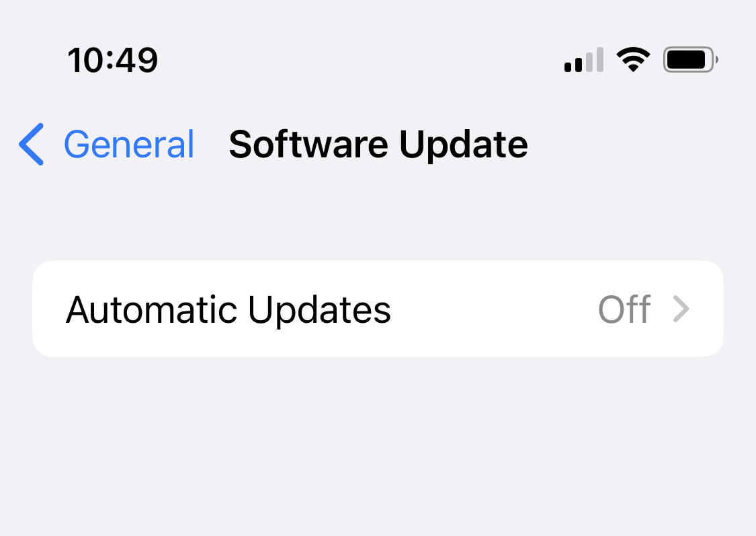Click the battery indicator icon
Screen dimensions: 756x536
pos(691,60)
